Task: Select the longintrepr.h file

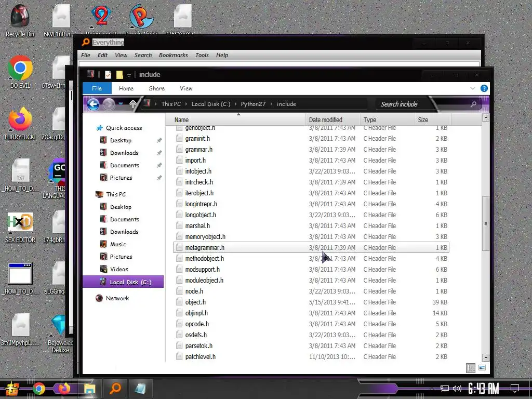Action: pos(311,204)
